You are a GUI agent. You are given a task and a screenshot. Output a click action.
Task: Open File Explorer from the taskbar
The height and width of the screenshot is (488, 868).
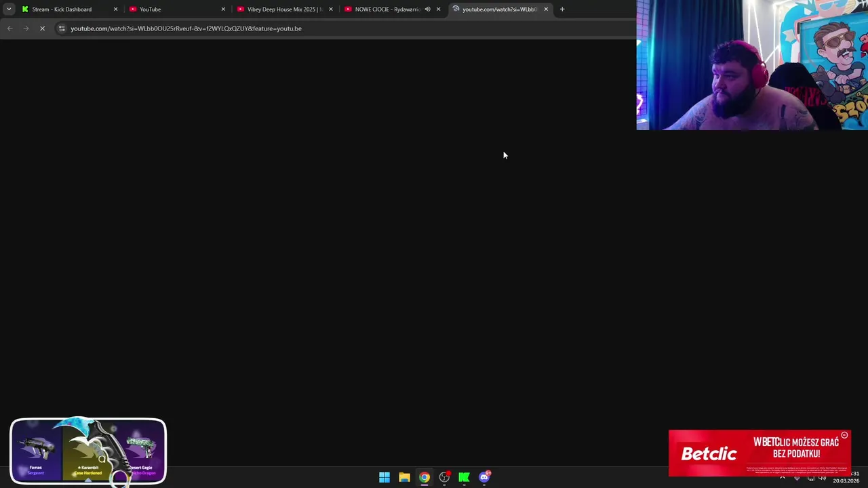tap(404, 477)
